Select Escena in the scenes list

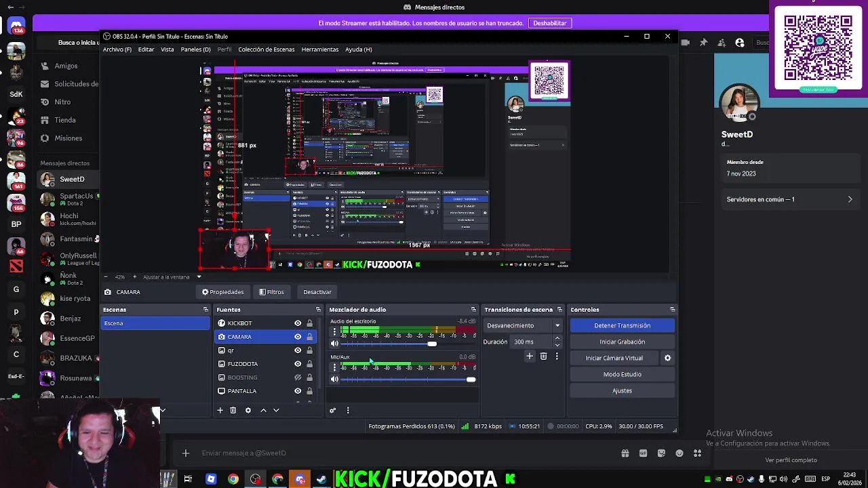[x=155, y=323]
